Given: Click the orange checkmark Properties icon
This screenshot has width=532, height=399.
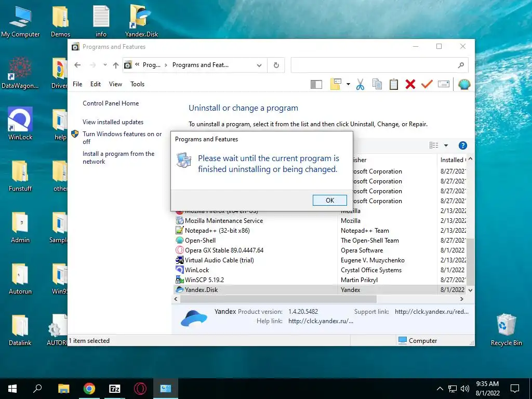Looking at the screenshot, I should 427,84.
